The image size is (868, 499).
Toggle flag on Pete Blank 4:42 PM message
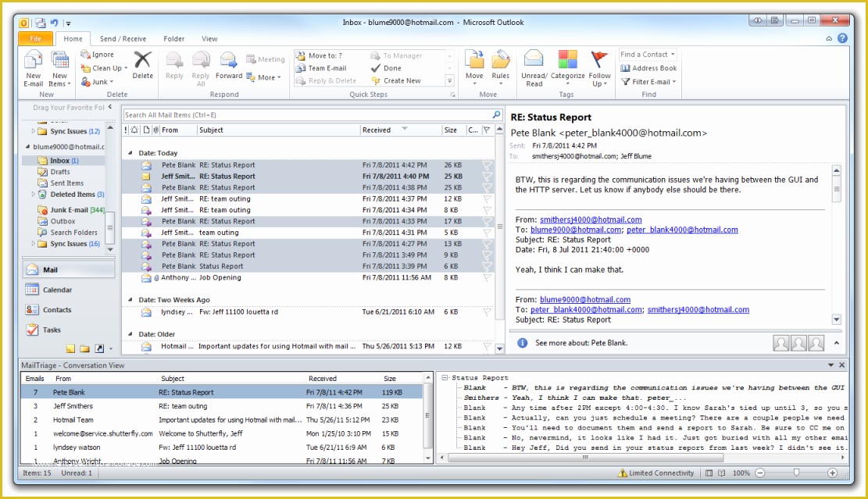coord(487,165)
